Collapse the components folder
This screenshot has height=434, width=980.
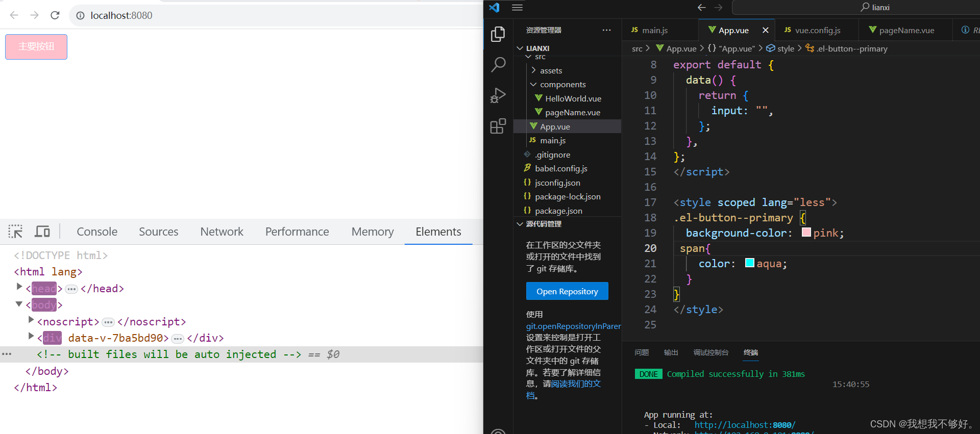533,84
